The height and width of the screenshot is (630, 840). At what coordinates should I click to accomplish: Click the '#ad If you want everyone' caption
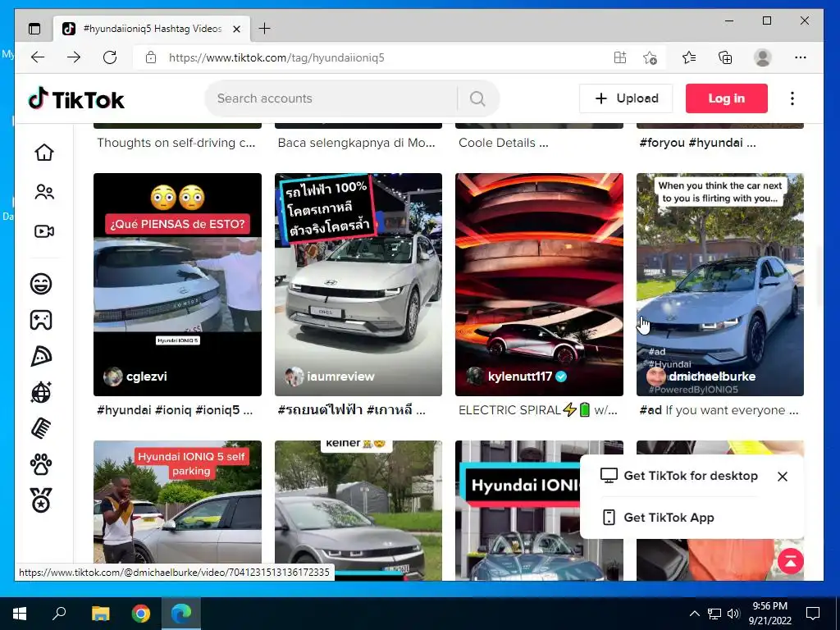[x=719, y=410]
